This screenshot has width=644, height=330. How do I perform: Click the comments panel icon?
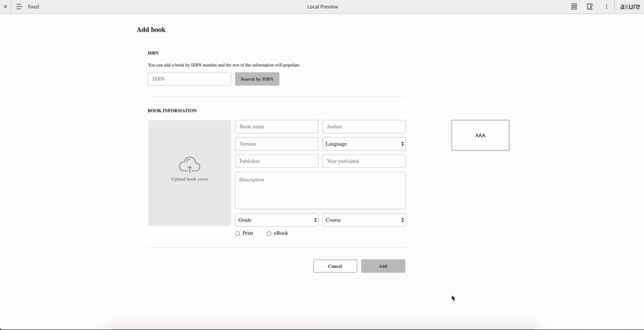590,6
